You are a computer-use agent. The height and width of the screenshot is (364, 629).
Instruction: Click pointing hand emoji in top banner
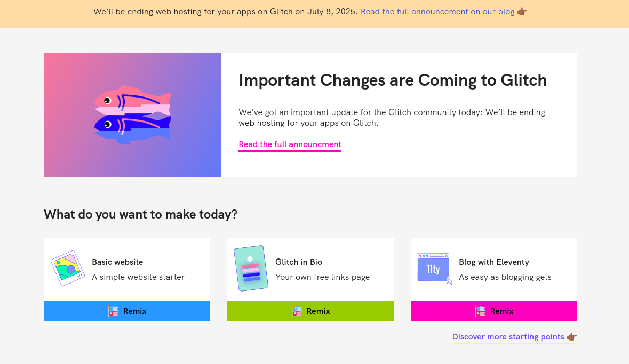522,12
